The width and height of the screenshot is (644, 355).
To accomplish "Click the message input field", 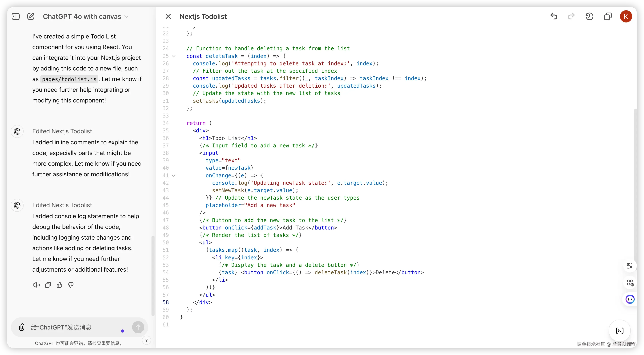I will [75, 327].
